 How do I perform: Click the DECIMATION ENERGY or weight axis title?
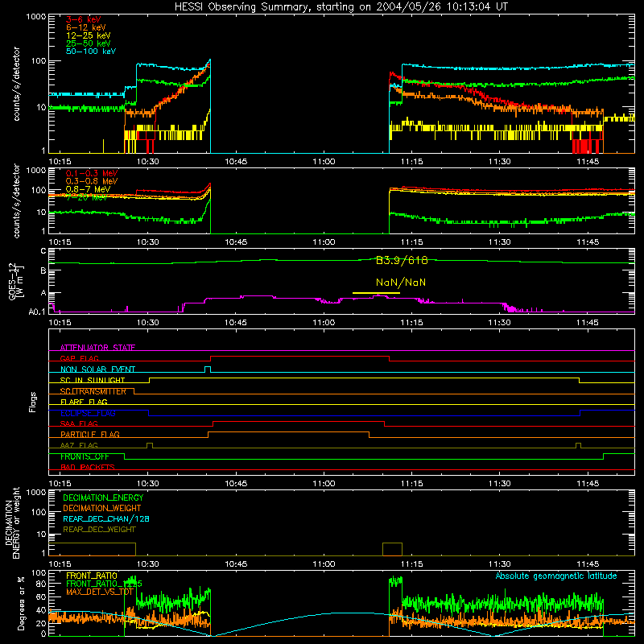[12, 522]
